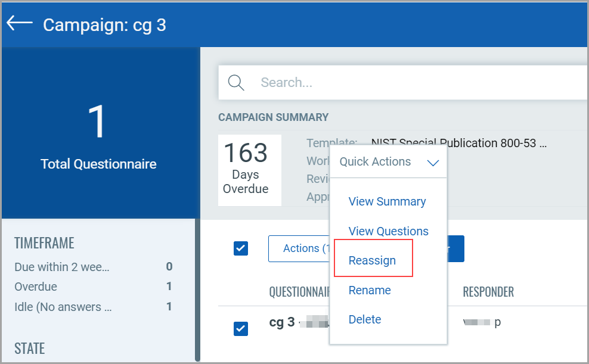Click the search magnifier icon
The image size is (589, 364).
(x=235, y=82)
